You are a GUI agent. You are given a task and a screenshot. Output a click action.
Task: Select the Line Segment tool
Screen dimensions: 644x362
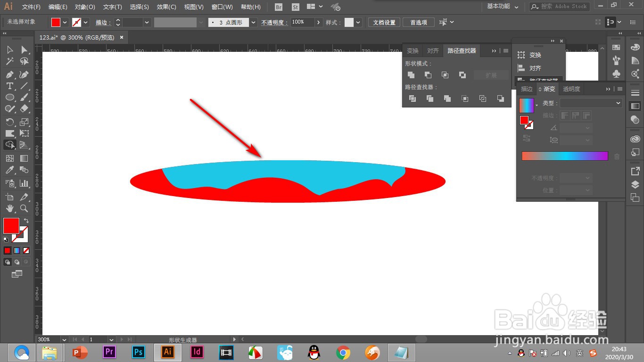coord(24,86)
